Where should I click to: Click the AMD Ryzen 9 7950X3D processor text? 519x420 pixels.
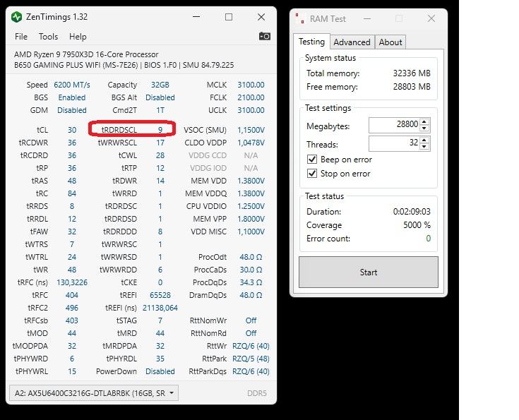[x=86, y=54]
